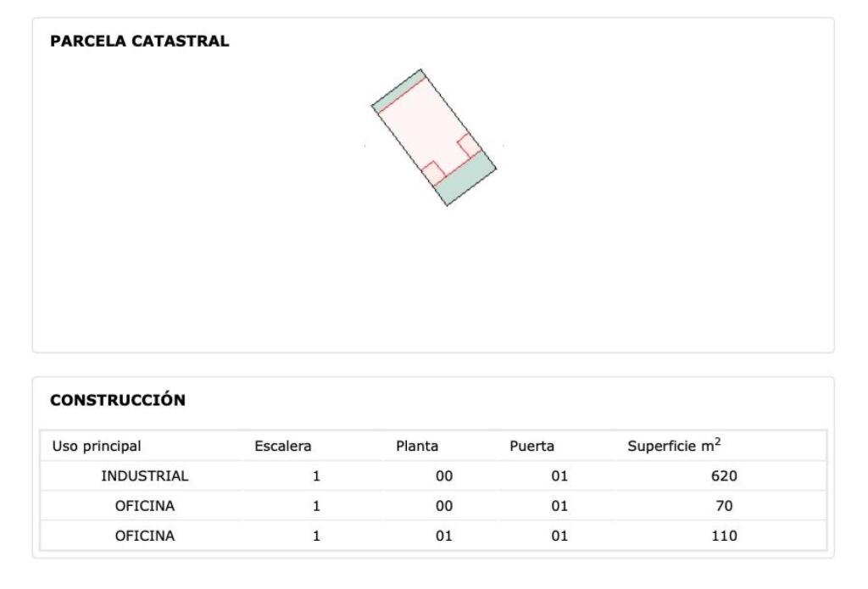
Task: Click the PARCELA CATASTRAL heading
Action: tap(140, 42)
